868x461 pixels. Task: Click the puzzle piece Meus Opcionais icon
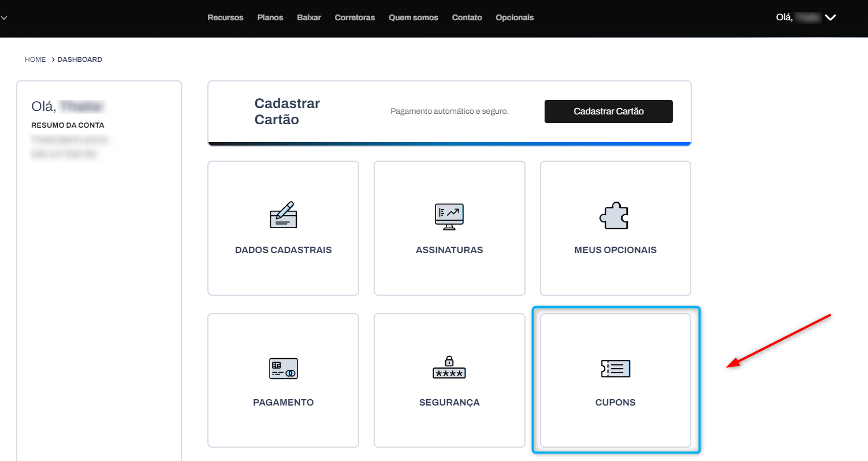point(614,216)
